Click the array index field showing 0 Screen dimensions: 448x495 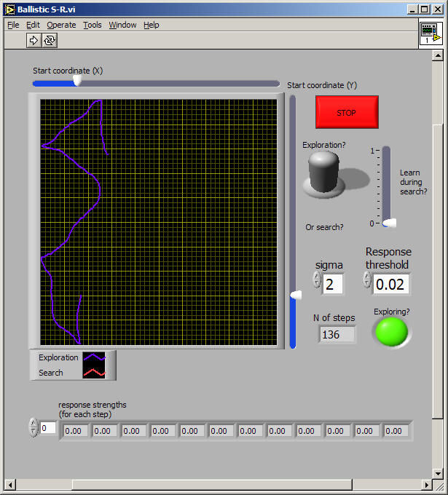[48, 428]
